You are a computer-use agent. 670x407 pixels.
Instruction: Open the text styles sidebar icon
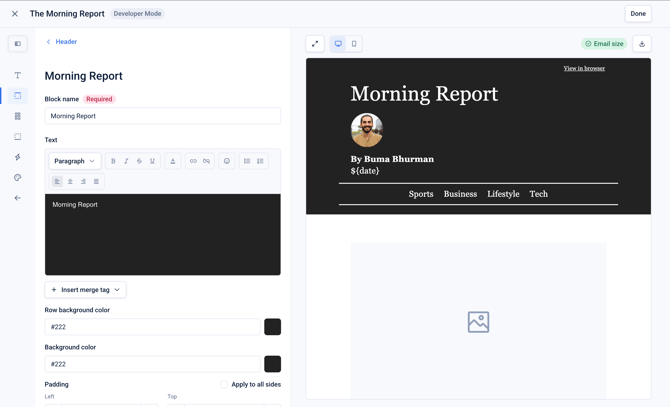pos(18,75)
